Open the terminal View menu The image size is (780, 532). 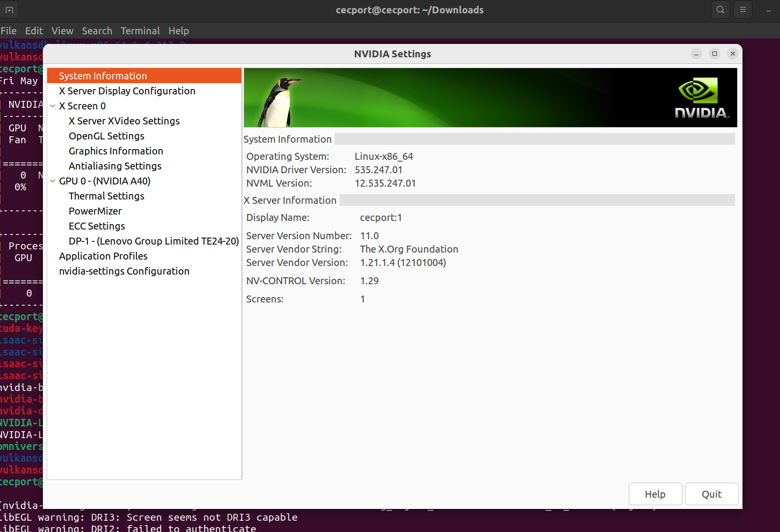tap(62, 31)
